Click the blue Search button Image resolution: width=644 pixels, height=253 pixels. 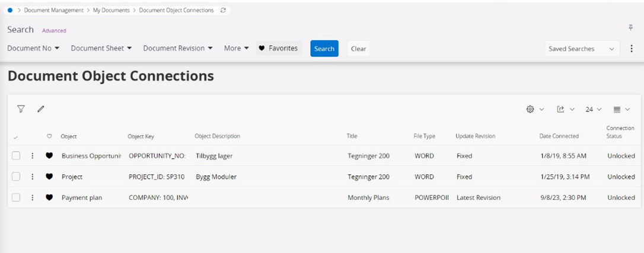coord(324,49)
